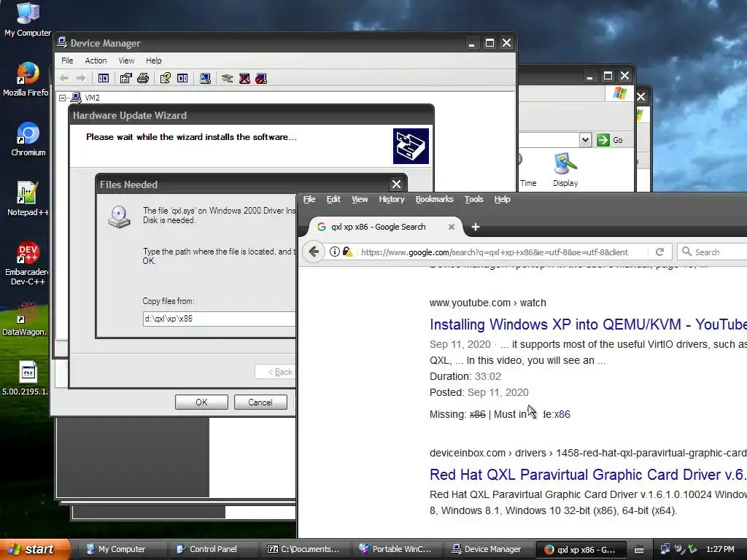The image size is (747, 560).
Task: Launch Mozilla Firefox from the desktop
Action: click(x=27, y=79)
